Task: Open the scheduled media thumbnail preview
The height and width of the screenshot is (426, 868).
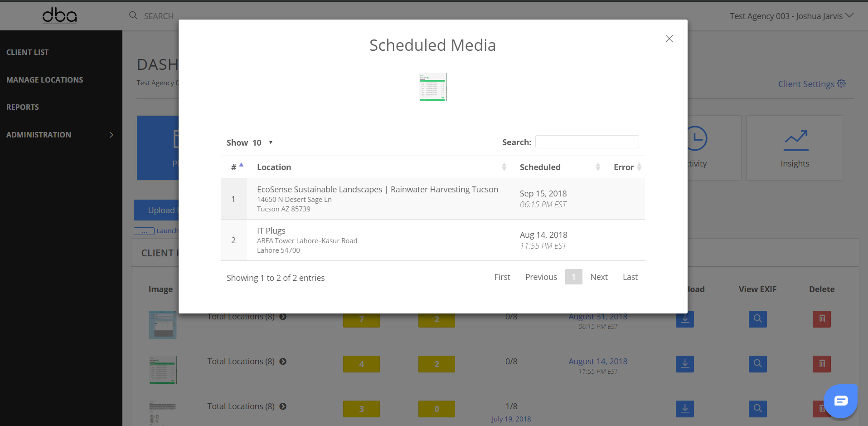Action: pyautogui.click(x=433, y=87)
